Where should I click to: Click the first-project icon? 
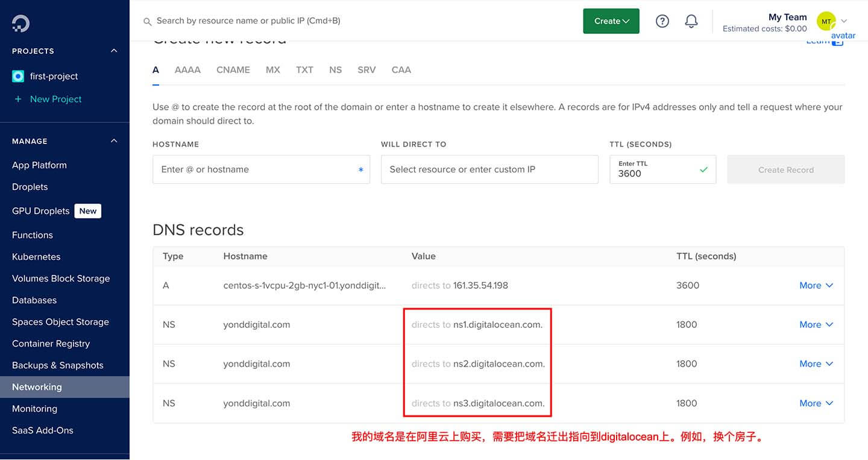[x=18, y=76]
